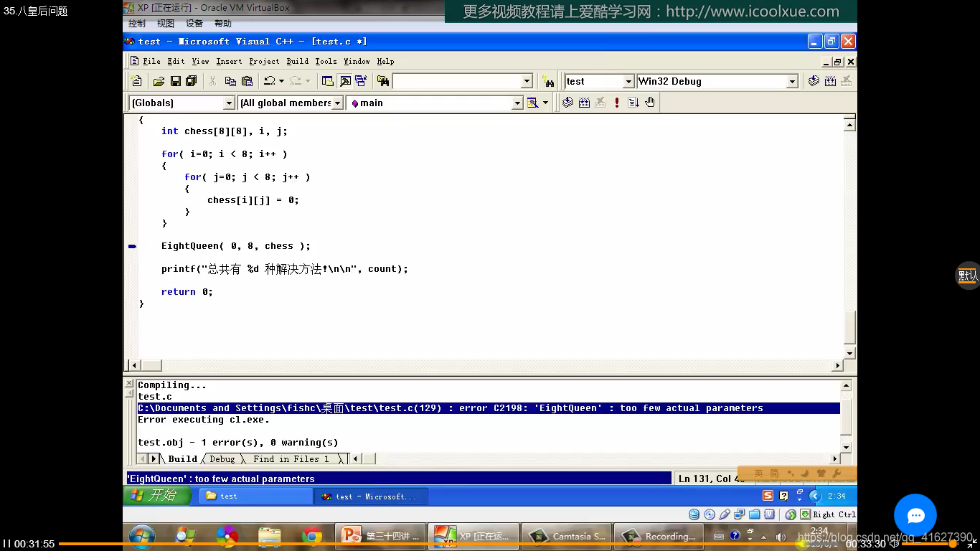
Task: Open the Edit menu
Action: coord(176,62)
